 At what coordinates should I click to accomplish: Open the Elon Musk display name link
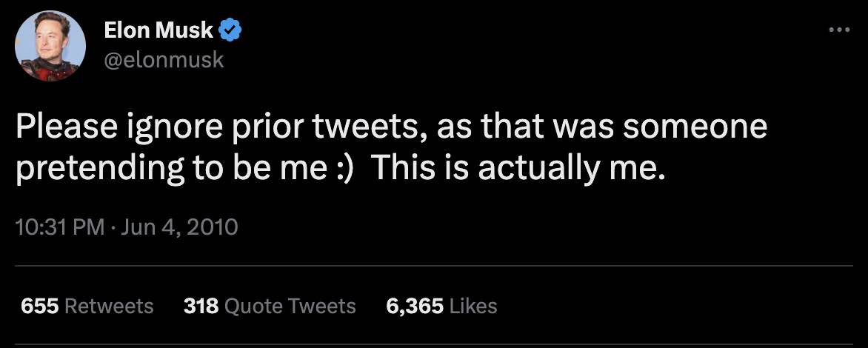coord(158,31)
